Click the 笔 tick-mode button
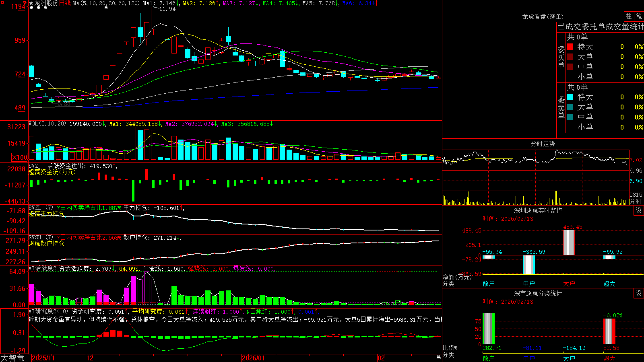Image resolution: width=644 pixels, height=362 pixels. coord(639,16)
